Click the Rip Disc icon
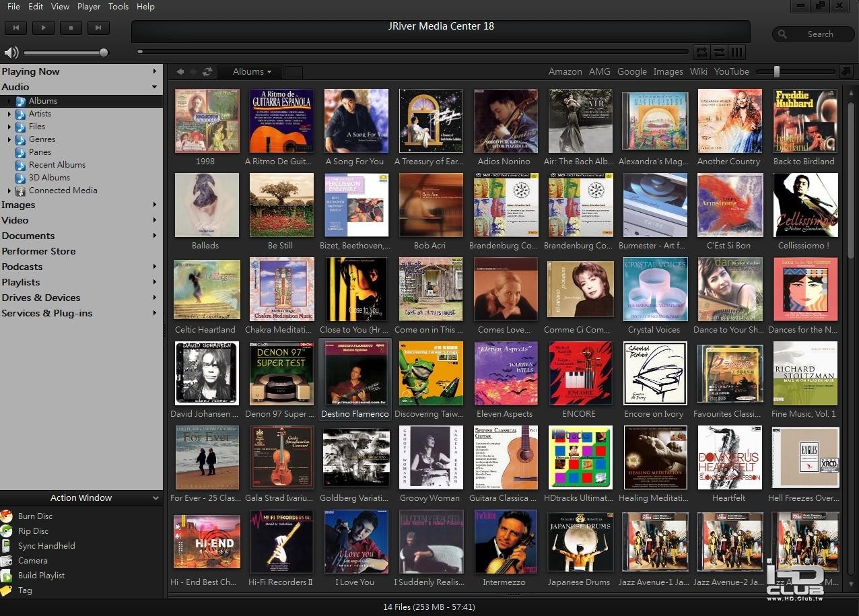Screen dimensions: 859x616 pos(7,531)
